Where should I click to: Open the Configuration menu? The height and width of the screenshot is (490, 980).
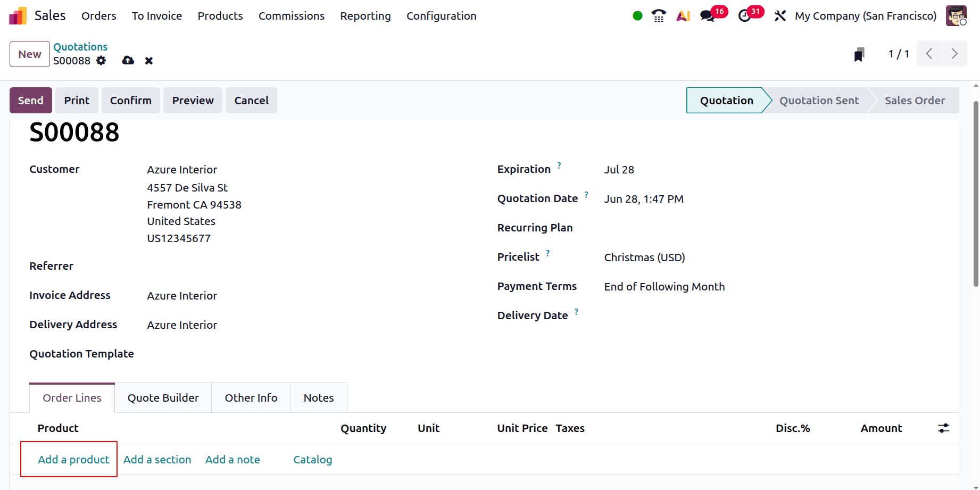point(442,16)
